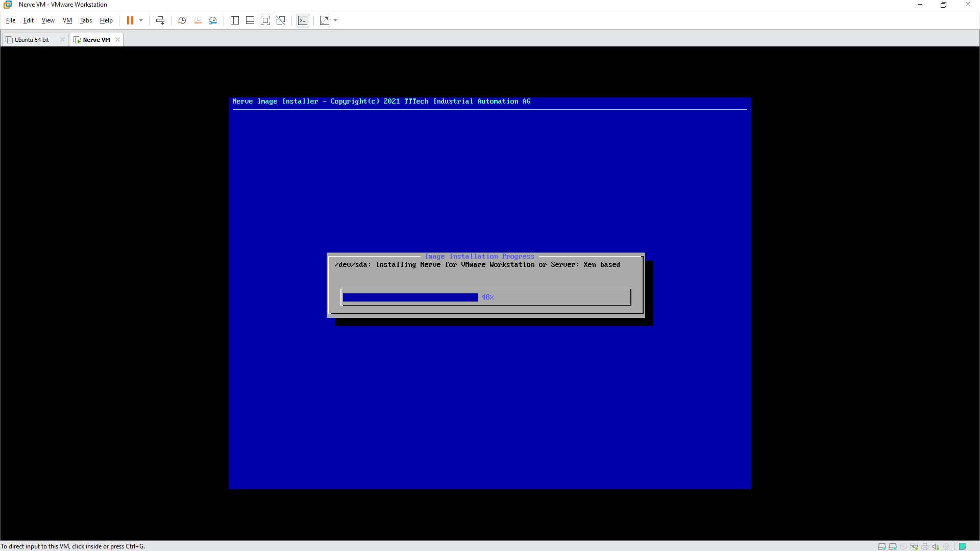Click the stretch guest display icon
Viewport: 980px width, 551px height.
325,20
